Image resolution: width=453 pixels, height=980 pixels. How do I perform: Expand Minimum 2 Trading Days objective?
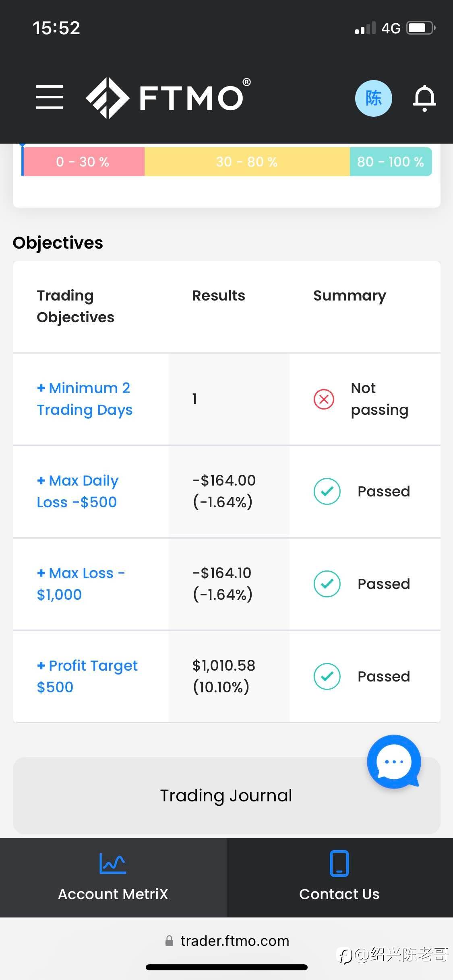(85, 399)
